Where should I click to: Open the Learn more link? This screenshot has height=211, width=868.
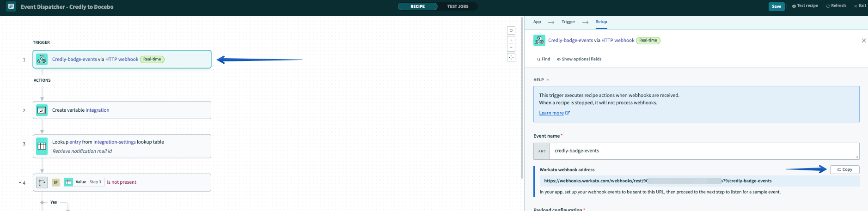pyautogui.click(x=554, y=113)
